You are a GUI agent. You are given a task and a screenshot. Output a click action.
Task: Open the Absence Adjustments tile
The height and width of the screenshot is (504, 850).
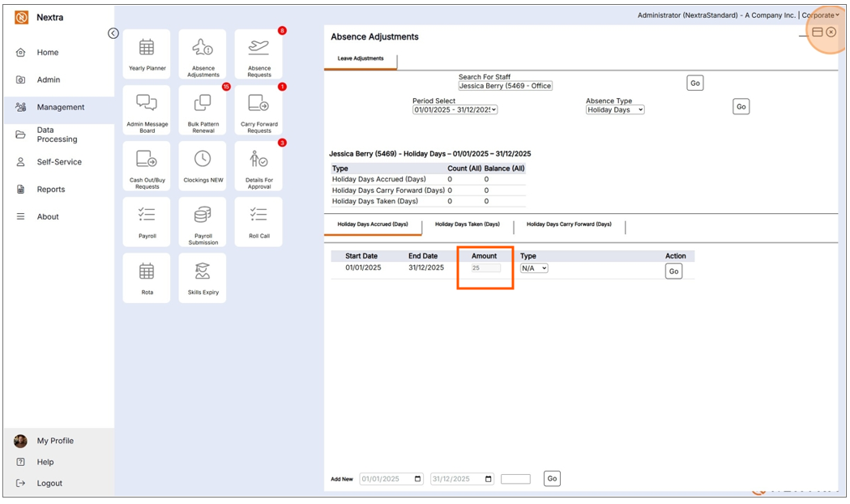point(203,53)
